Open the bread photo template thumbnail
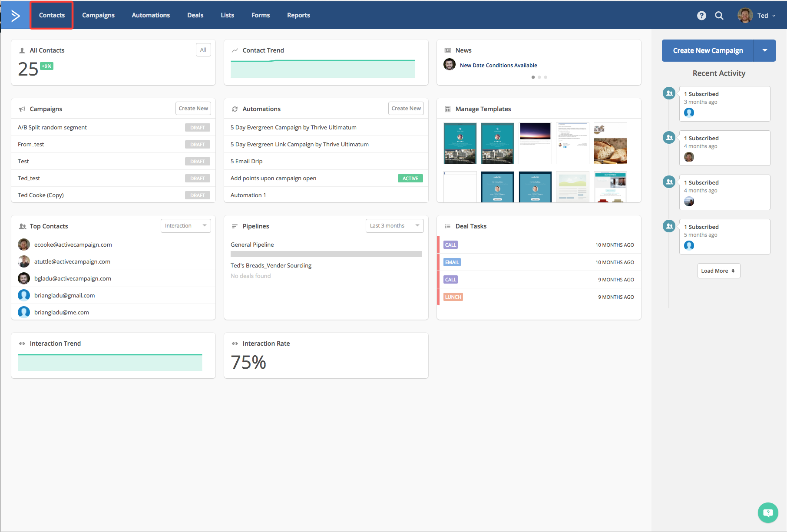Viewport: 787px width, 532px height. pyautogui.click(x=610, y=143)
